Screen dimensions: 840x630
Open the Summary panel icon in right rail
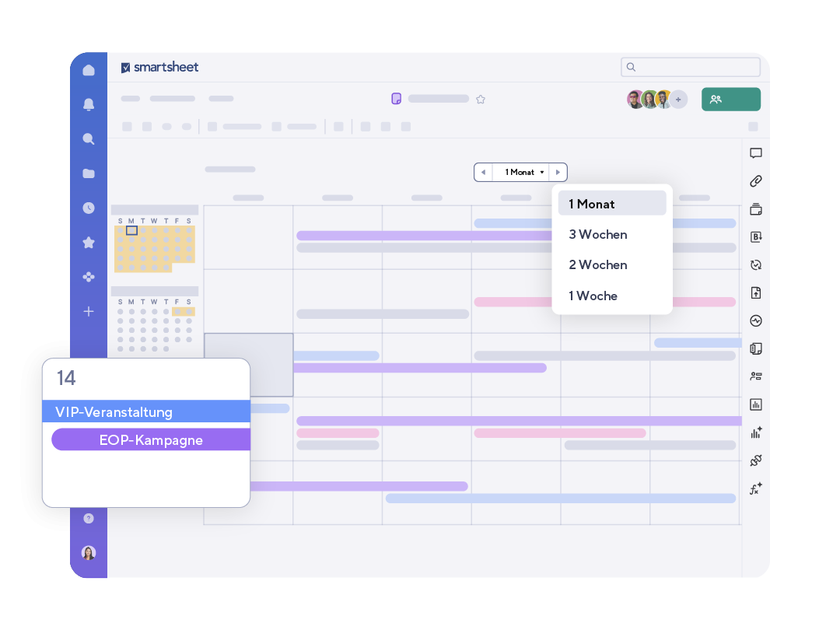click(756, 348)
